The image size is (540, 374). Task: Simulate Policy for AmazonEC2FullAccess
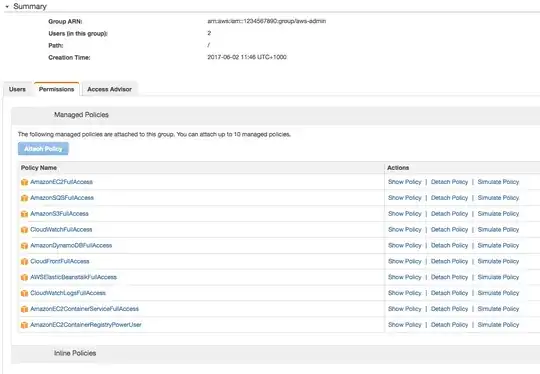click(498, 182)
